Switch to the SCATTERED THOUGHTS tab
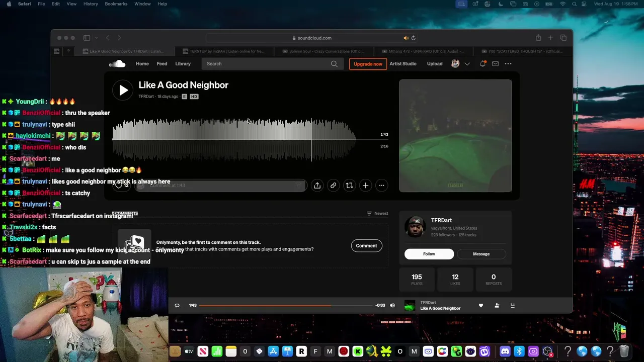Image resolution: width=644 pixels, height=362 pixels. [522, 51]
